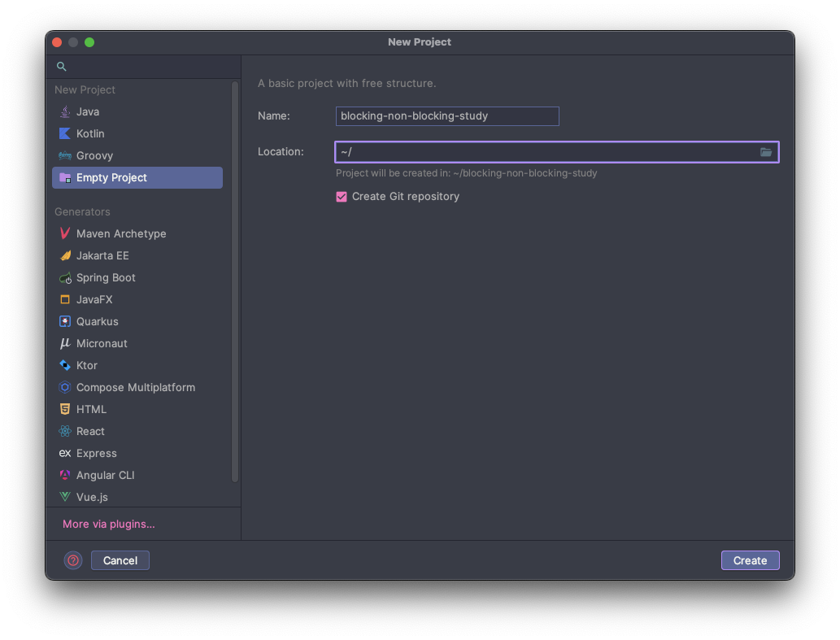
Task: Click the Java project type icon
Action: tap(65, 111)
